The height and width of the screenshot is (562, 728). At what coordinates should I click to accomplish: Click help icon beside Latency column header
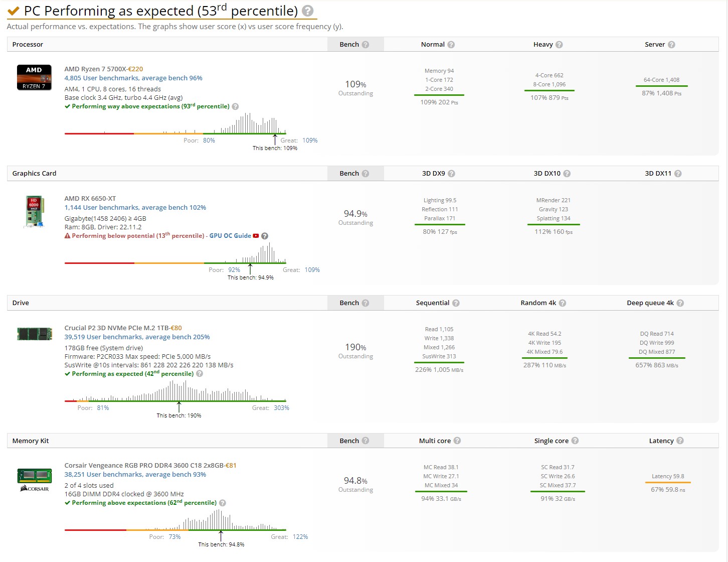pyautogui.click(x=680, y=441)
